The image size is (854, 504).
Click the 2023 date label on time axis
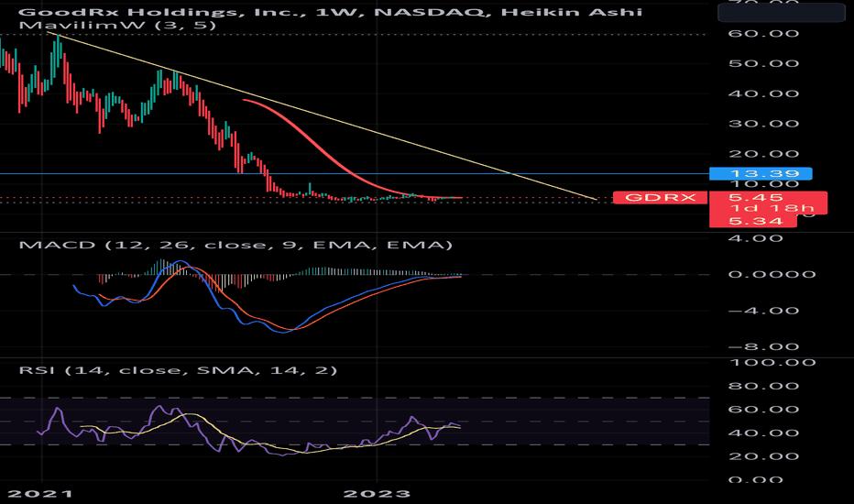377,494
